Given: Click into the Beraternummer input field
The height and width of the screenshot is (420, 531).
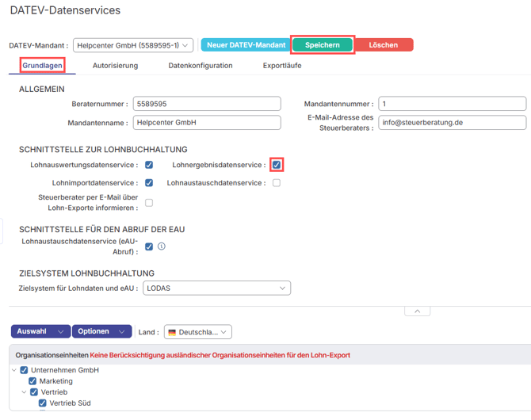Looking at the screenshot, I should (208, 104).
